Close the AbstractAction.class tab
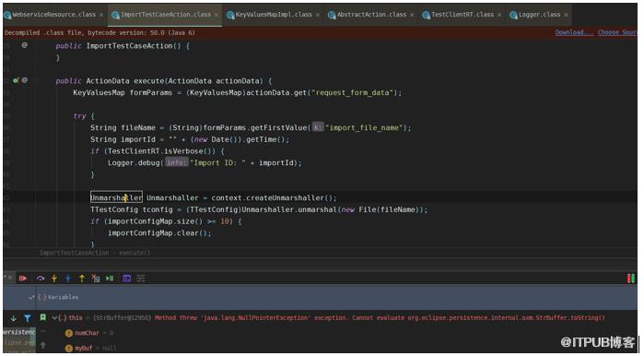644x356 pixels. [x=412, y=15]
